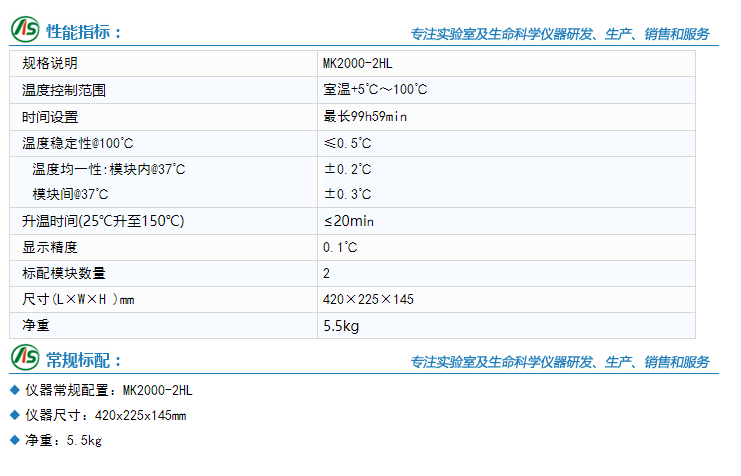This screenshot has height=476, width=741.
Task: Click the 温度控制范围 row label
Action: pos(64,90)
